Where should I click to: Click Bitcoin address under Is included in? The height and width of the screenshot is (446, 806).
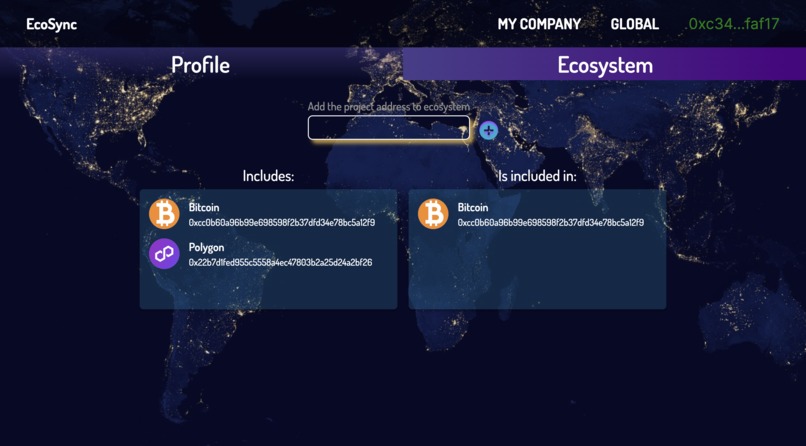[551, 222]
